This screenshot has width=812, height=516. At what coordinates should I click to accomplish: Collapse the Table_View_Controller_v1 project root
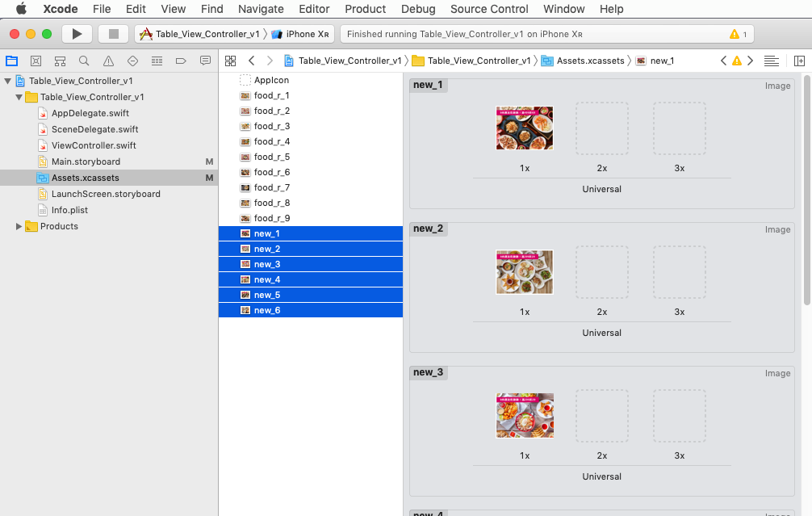(x=8, y=81)
